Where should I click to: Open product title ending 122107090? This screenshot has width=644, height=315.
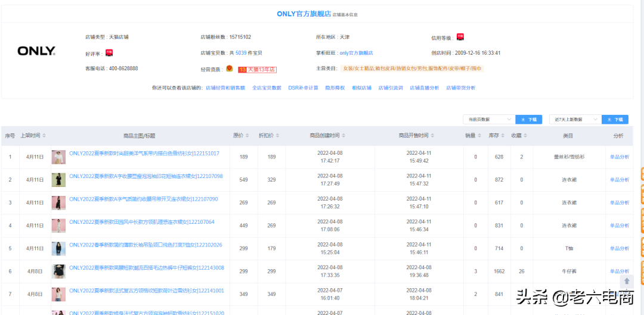pyautogui.click(x=143, y=199)
